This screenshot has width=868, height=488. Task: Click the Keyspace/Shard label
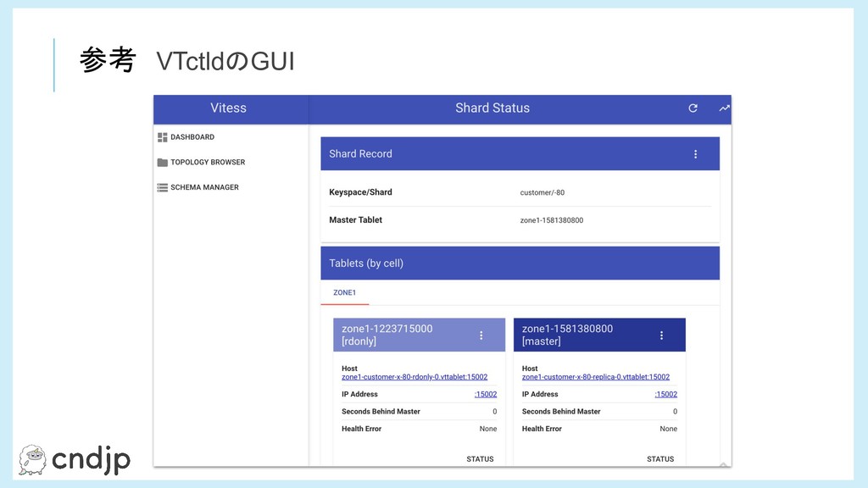tap(360, 192)
